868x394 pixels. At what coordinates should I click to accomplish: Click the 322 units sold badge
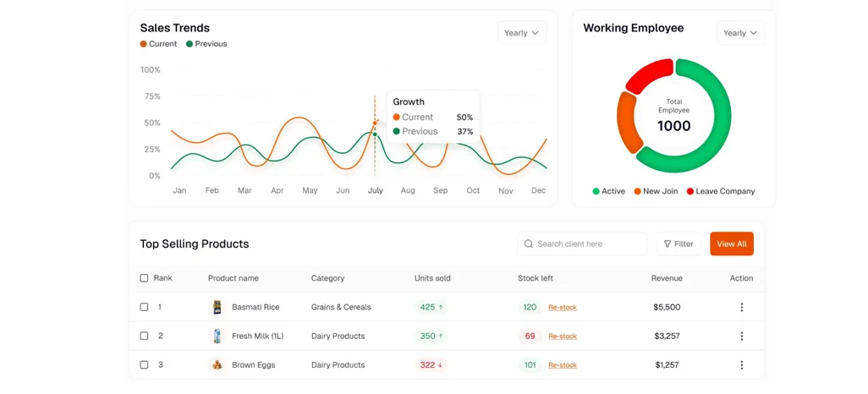(431, 364)
